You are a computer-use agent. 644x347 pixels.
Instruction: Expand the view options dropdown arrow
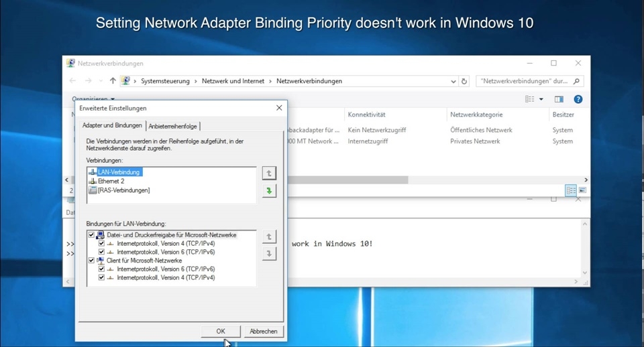pos(541,99)
